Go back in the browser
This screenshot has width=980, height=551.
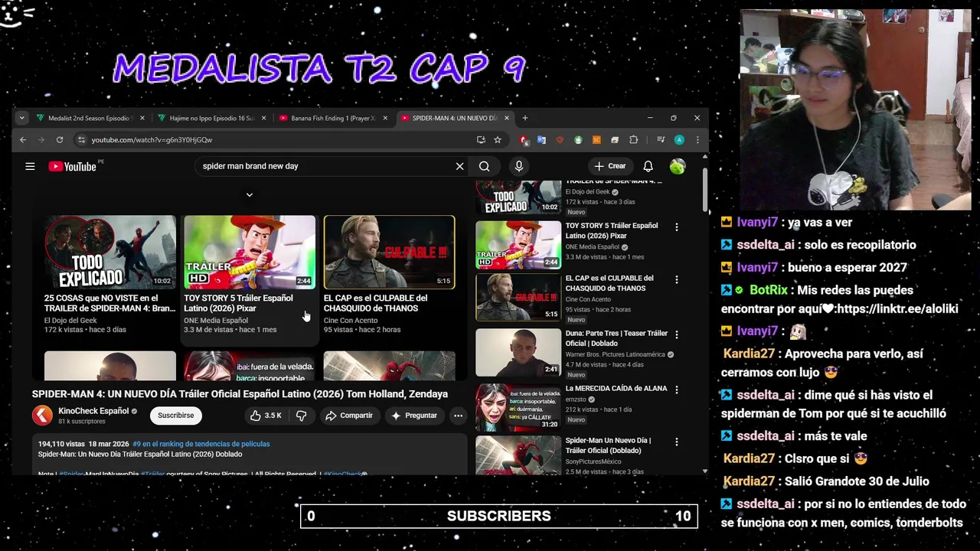[x=23, y=140]
